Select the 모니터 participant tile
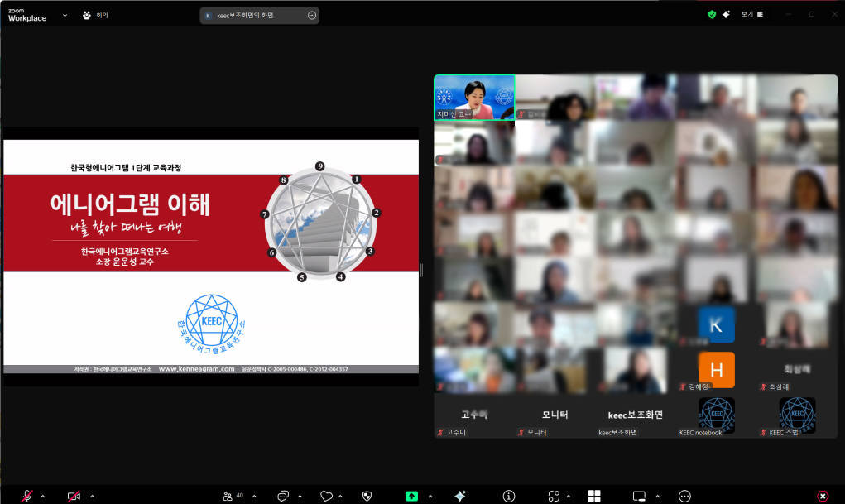Viewport: 845px width, 504px height. click(x=555, y=415)
